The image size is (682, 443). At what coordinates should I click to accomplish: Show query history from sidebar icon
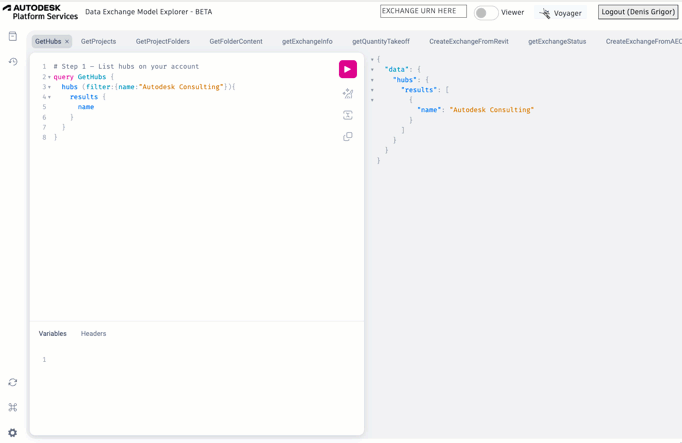[13, 62]
